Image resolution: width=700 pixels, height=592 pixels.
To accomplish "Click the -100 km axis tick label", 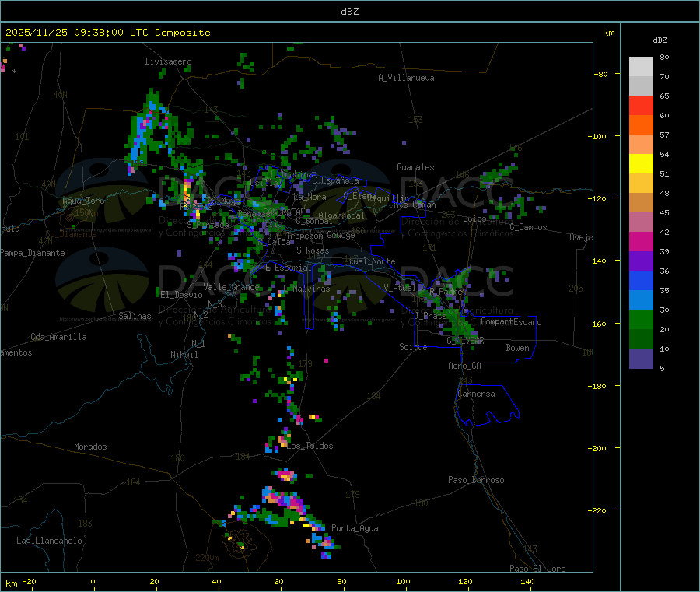I will click(597, 136).
